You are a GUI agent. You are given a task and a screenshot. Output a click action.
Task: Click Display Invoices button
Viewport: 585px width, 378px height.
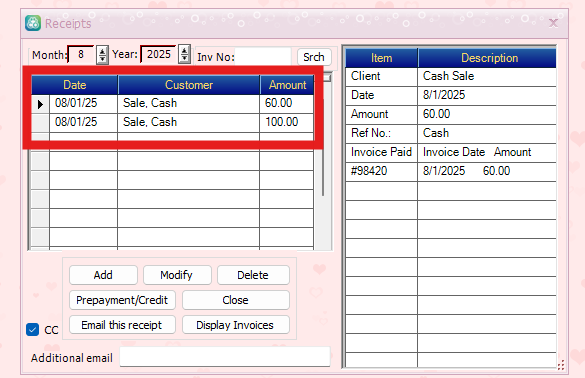point(235,325)
